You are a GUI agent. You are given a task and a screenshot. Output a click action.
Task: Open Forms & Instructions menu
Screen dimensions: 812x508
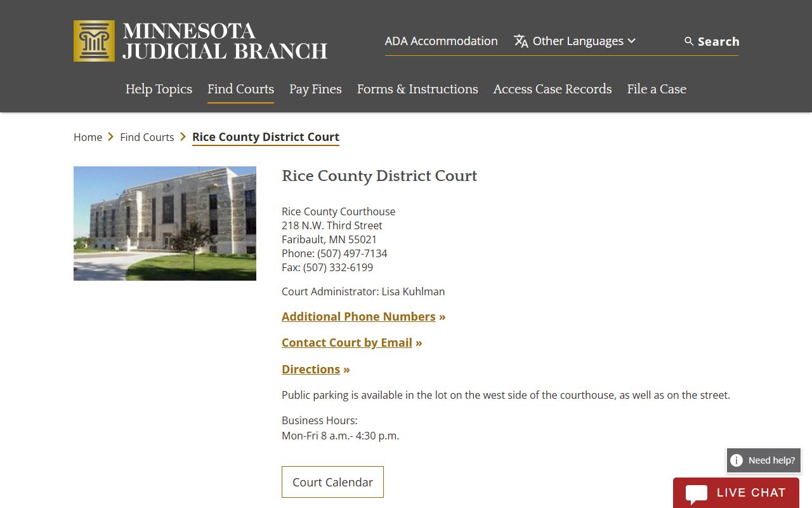pyautogui.click(x=417, y=89)
